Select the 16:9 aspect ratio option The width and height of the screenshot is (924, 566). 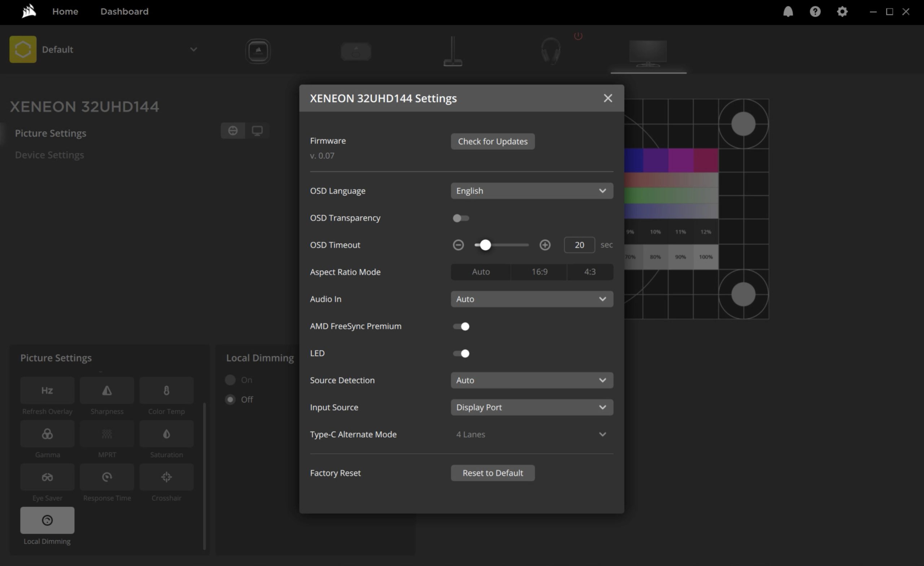539,272
